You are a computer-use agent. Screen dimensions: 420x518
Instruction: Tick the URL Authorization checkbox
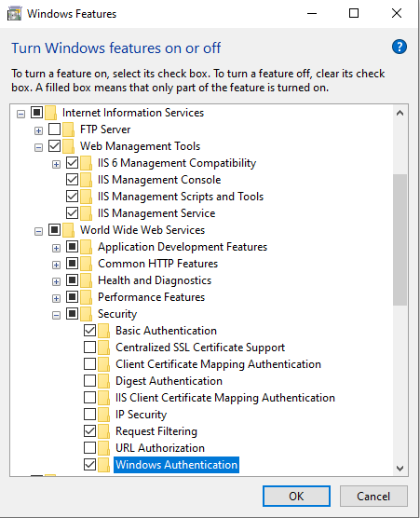(89, 447)
